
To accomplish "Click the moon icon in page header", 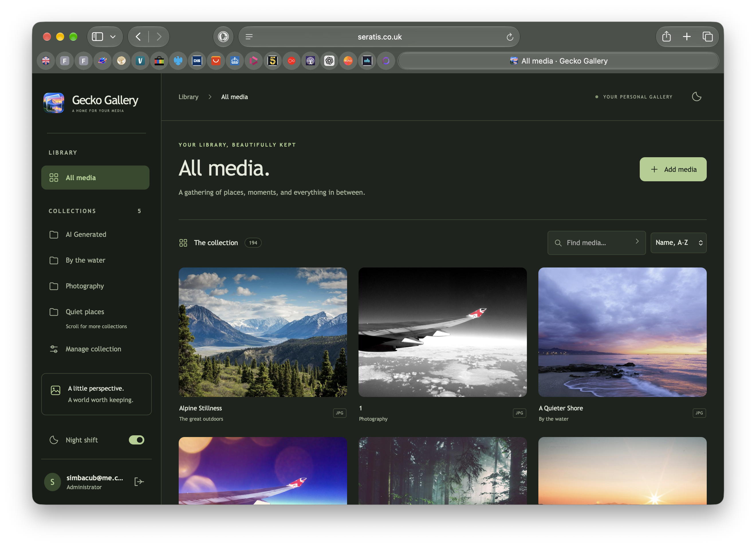I will (x=697, y=97).
